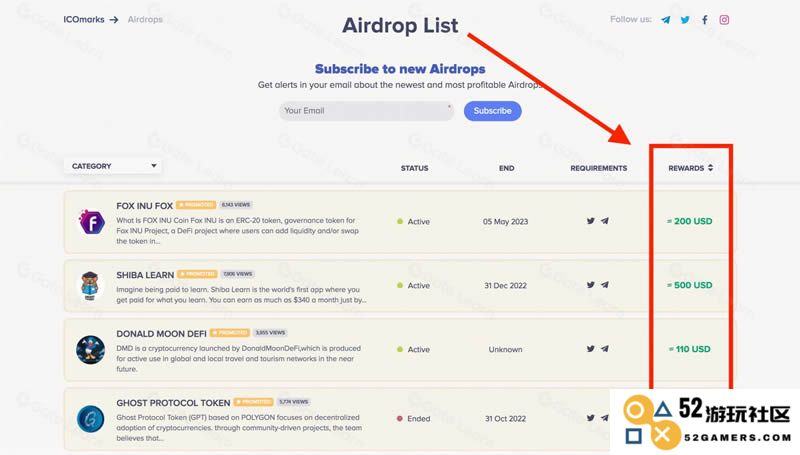Click the Twitter requirement icon for Donald Moon DeFi

point(590,349)
